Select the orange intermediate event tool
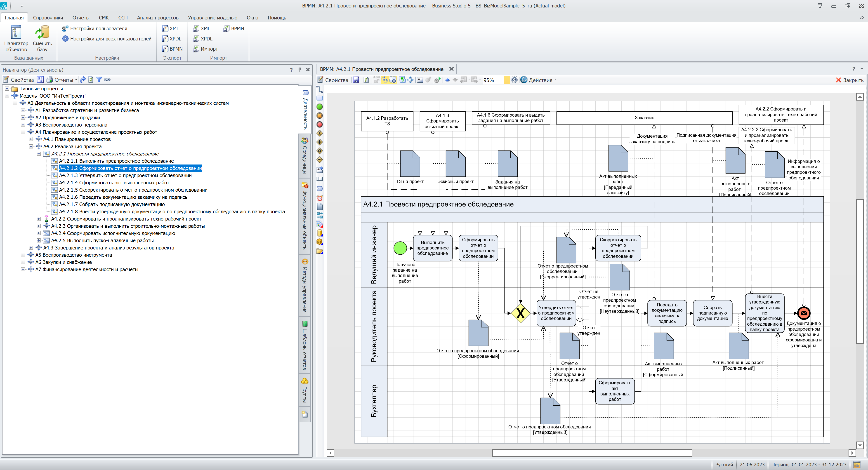This screenshot has height=470, width=868. (320, 115)
